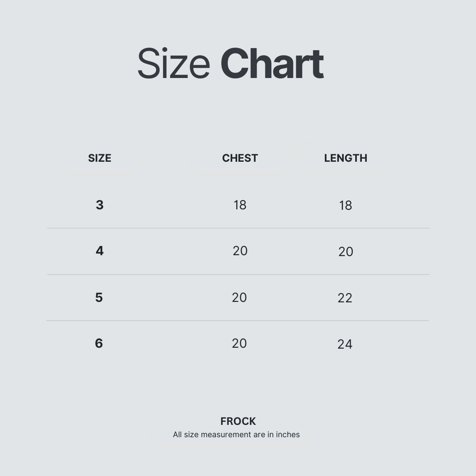
Task: Click the FROCK label
Action: 238,421
